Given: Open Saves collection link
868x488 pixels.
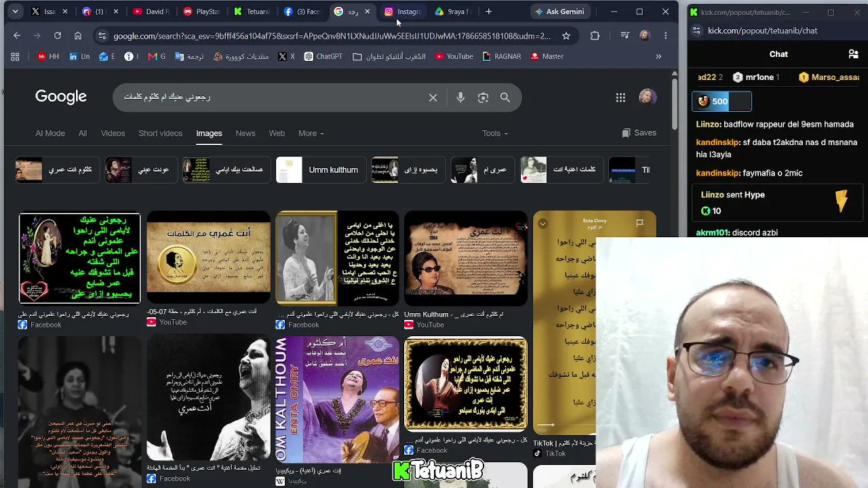Looking at the screenshot, I should coord(639,134).
